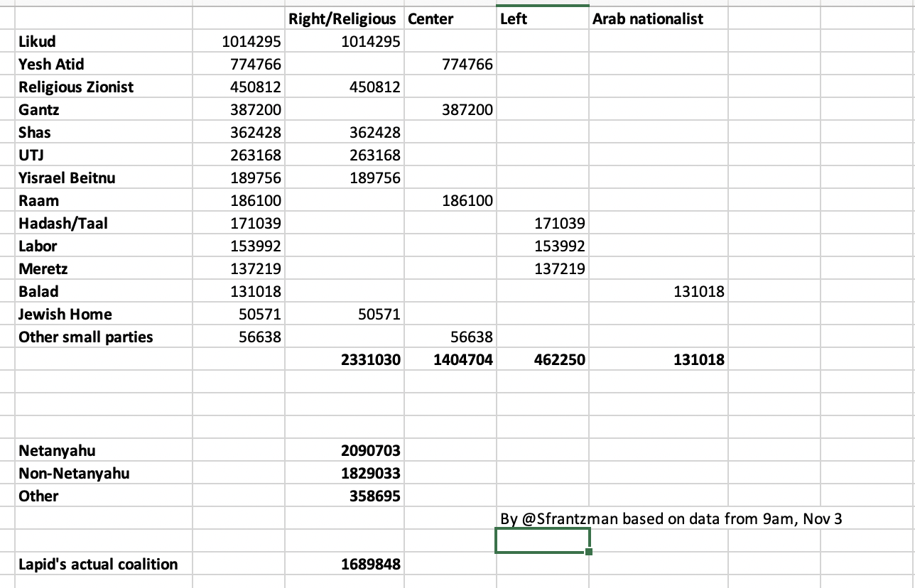Select the Arab nationalist header cell
Viewport: 915px width, 588px height.
(x=648, y=18)
